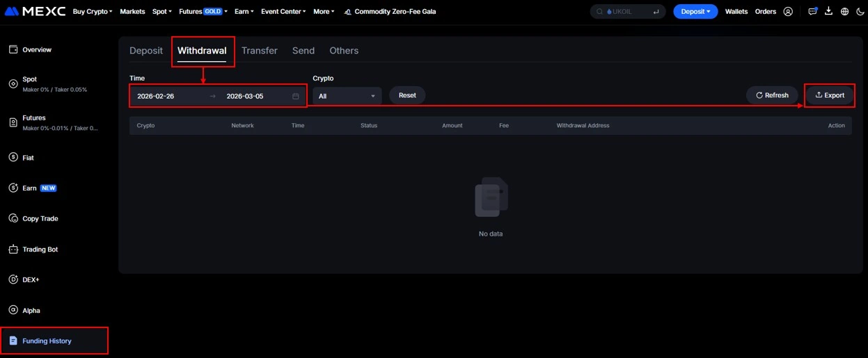
Task: Select the Withdrawal tab
Action: (202, 51)
